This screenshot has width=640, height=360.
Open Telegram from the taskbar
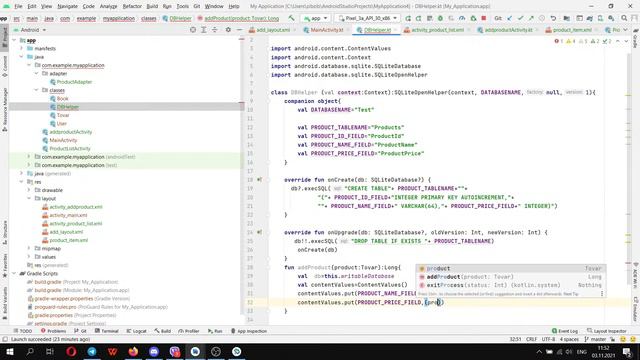click(92, 351)
